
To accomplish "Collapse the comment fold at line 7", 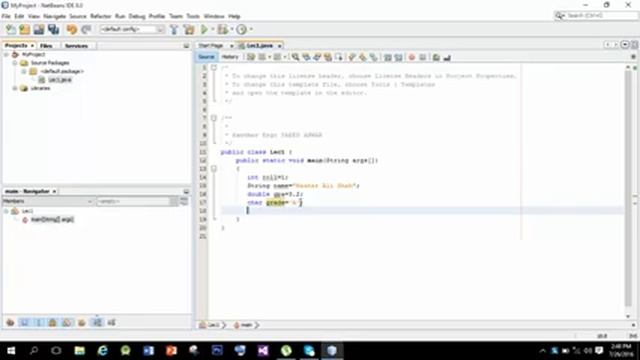I will pos(213,118).
